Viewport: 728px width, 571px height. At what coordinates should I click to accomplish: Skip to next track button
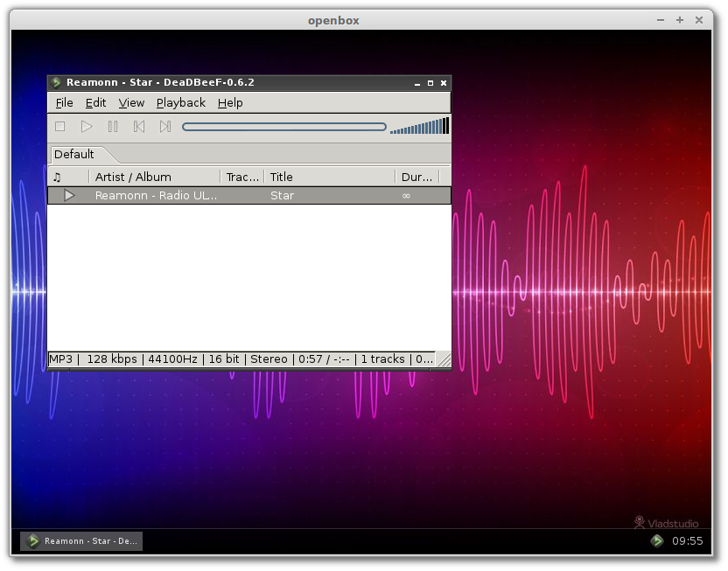(x=165, y=127)
